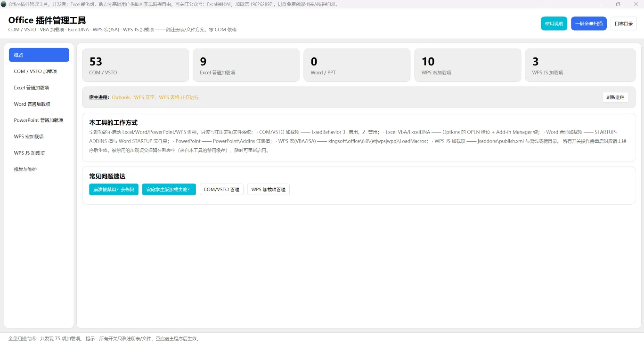
Task: Click the 本工具的工作方式 heading
Action: click(114, 122)
